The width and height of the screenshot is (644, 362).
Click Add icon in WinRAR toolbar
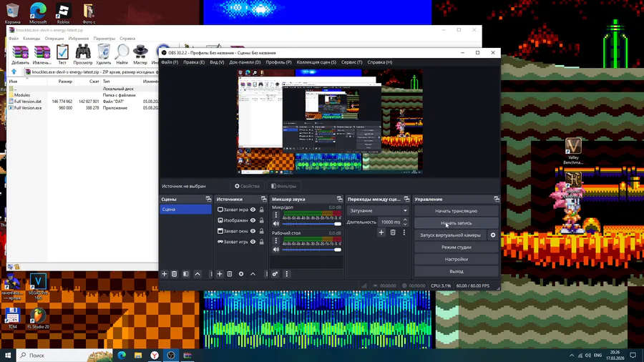[x=20, y=54]
